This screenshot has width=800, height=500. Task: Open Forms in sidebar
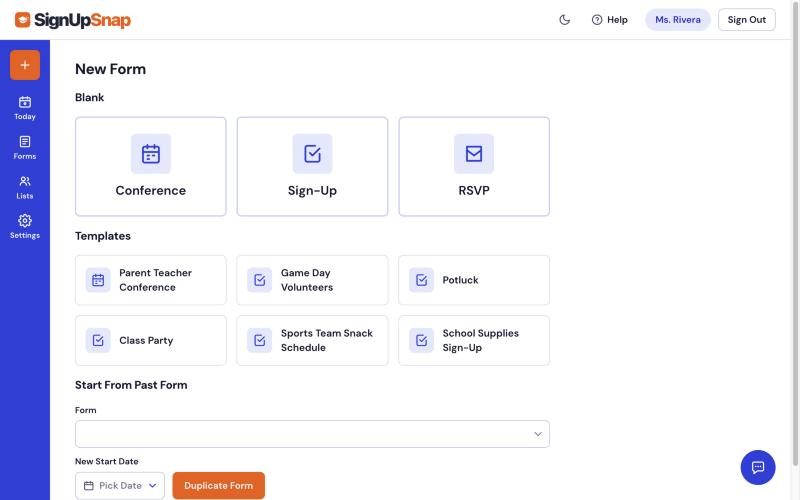click(25, 147)
